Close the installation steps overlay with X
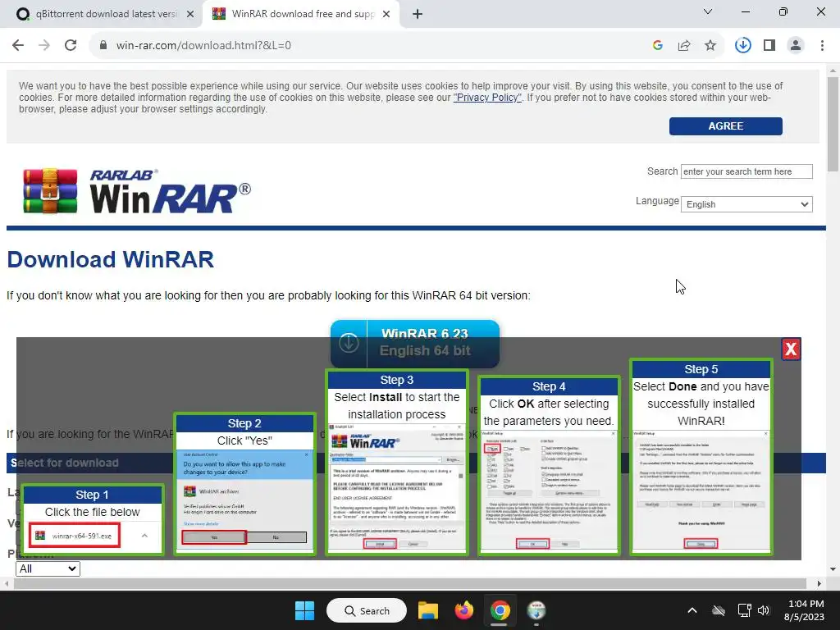The image size is (840, 630). pyautogui.click(x=791, y=349)
